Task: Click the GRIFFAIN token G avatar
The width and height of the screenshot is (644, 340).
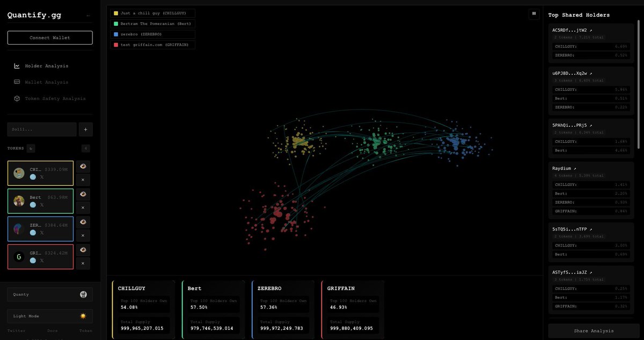Action: click(x=19, y=257)
